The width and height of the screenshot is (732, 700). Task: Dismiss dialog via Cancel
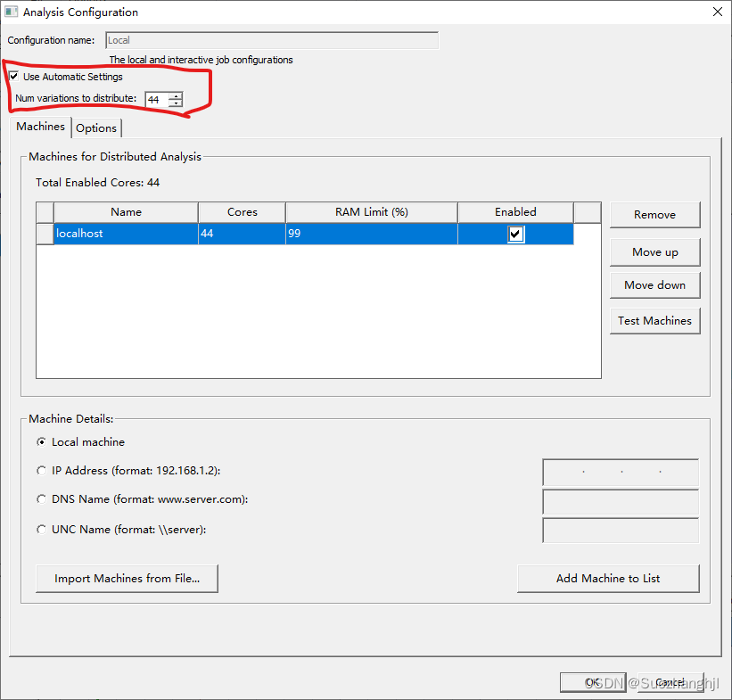click(669, 682)
